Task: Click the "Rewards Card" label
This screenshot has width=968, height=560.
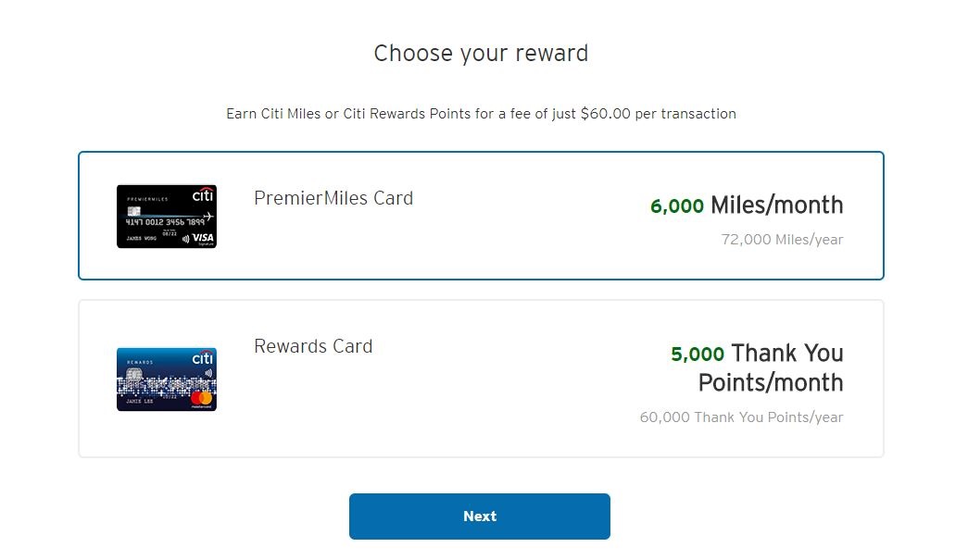Action: [x=313, y=346]
